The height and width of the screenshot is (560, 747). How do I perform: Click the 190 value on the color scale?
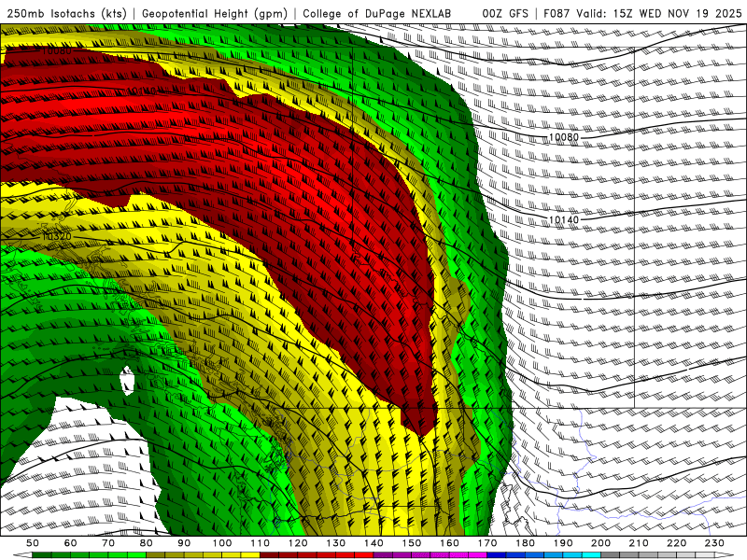click(563, 543)
